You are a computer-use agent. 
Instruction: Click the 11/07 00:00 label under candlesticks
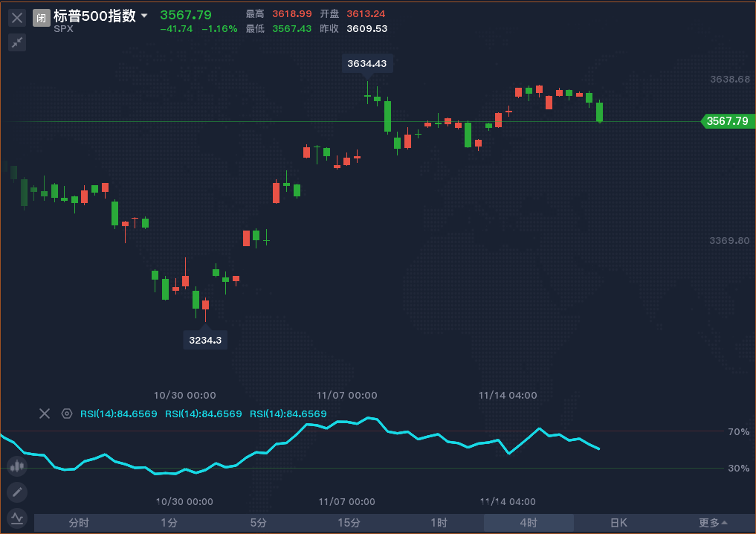(346, 396)
